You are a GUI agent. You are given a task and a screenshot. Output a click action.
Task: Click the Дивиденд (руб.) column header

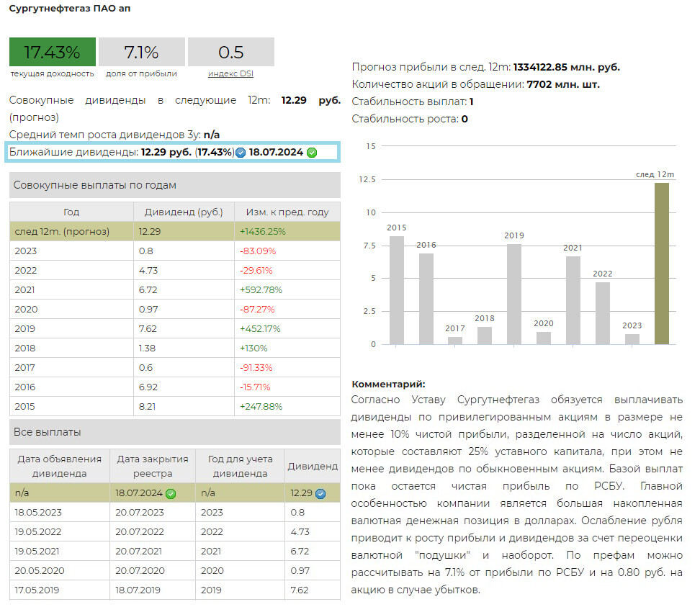184,212
